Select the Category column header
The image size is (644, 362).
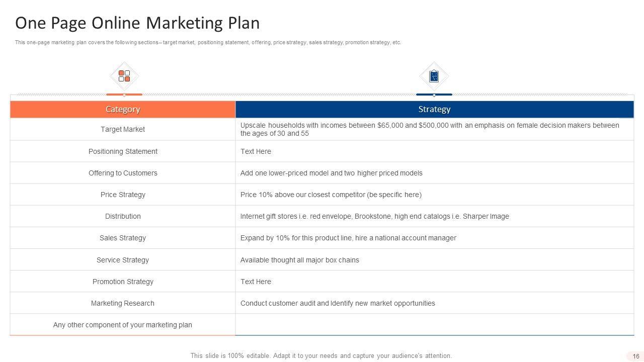coord(123,109)
